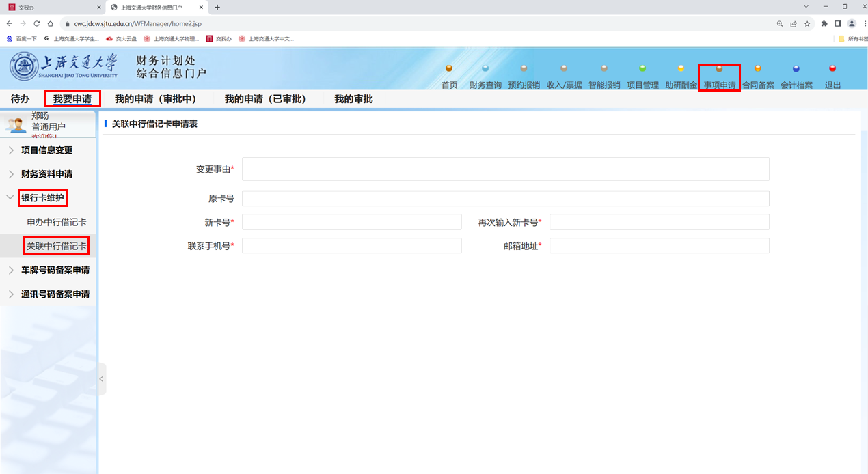The image size is (868, 474).
Task: Open 财务查询 from the top navigation
Action: [485, 68]
